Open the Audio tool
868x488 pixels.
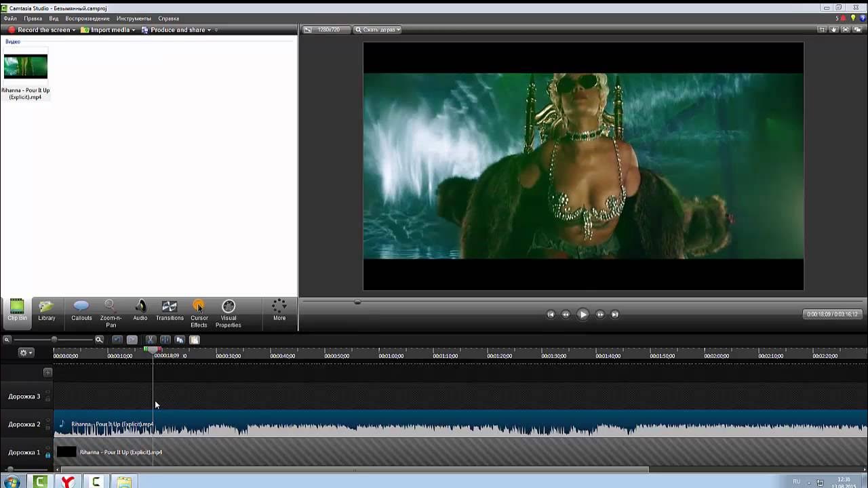(140, 311)
